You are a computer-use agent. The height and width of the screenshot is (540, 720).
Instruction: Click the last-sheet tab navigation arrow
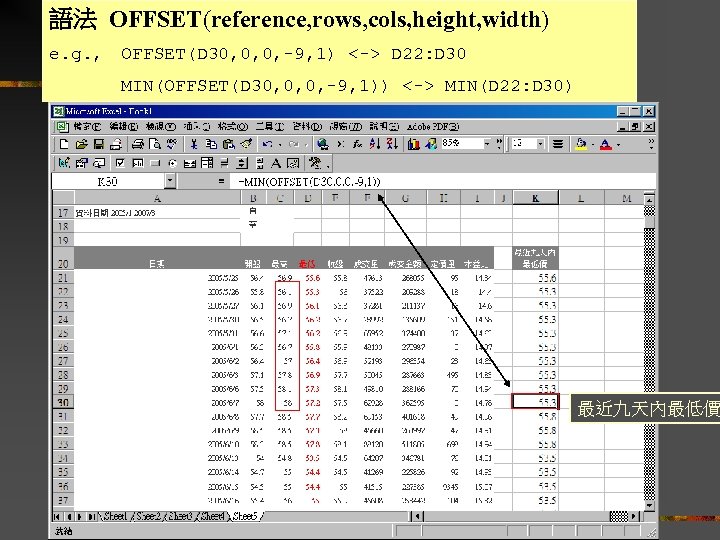[x=92, y=517]
